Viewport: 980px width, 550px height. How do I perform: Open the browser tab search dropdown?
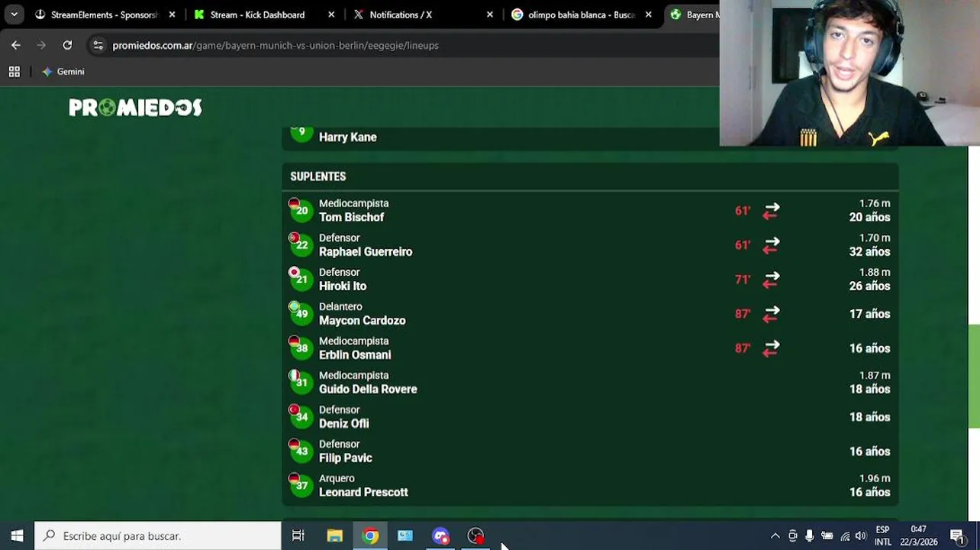pyautogui.click(x=14, y=15)
